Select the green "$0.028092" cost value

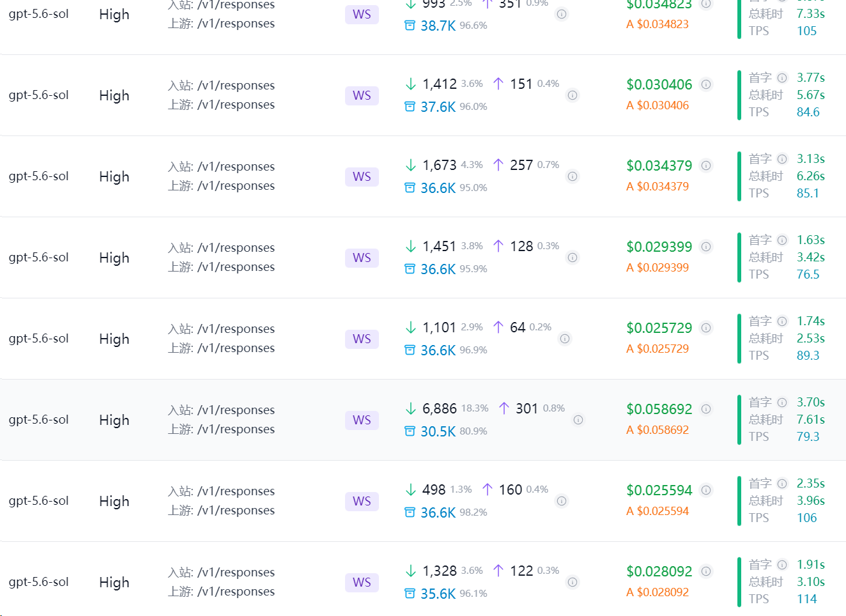point(659,571)
